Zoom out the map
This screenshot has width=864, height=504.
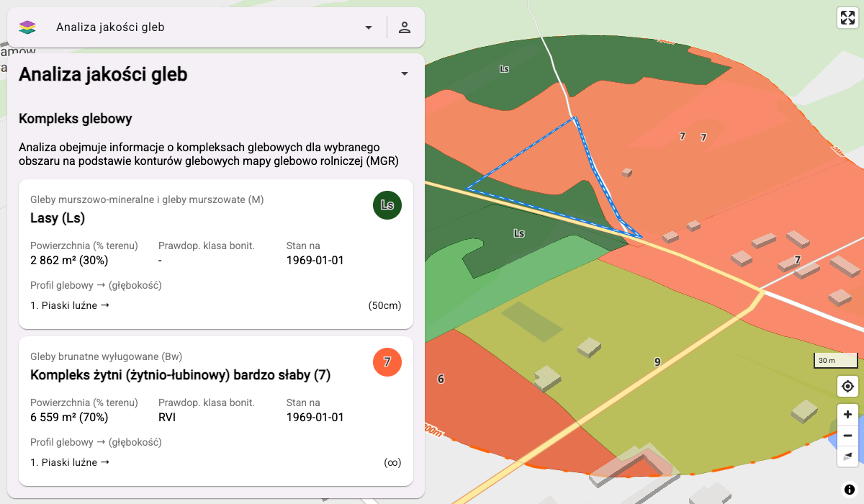tap(847, 435)
